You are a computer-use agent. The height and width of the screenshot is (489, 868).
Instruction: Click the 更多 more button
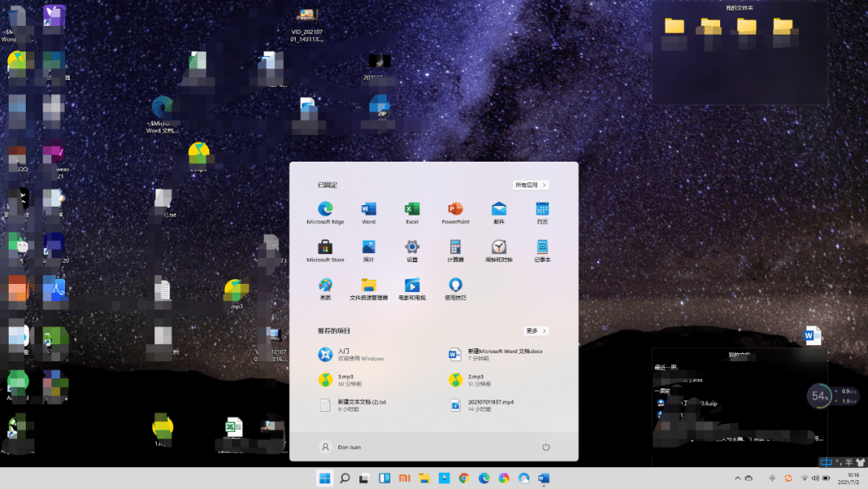coord(536,331)
